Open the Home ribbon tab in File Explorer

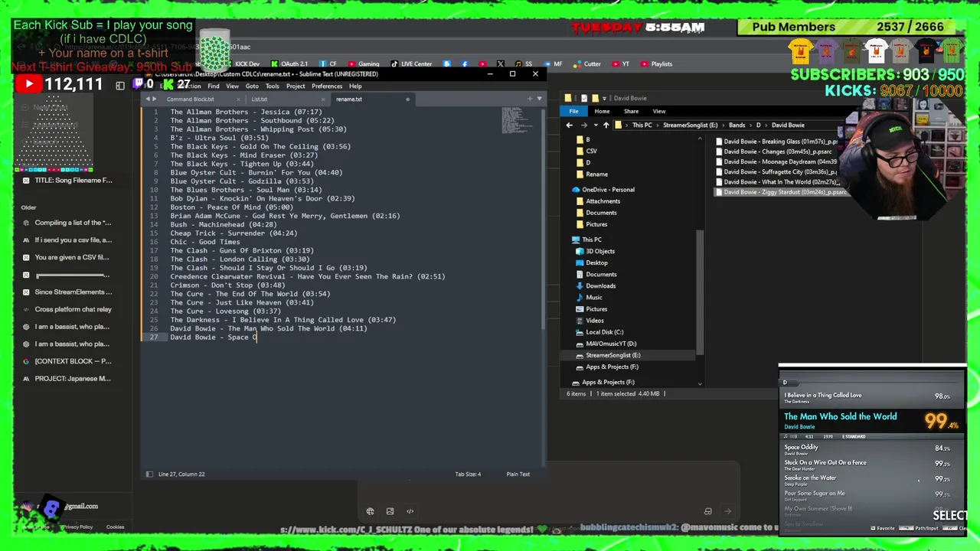[602, 111]
